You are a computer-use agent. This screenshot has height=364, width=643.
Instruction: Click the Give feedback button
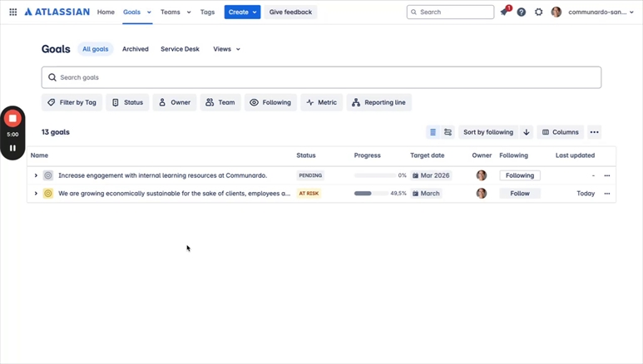coord(290,12)
